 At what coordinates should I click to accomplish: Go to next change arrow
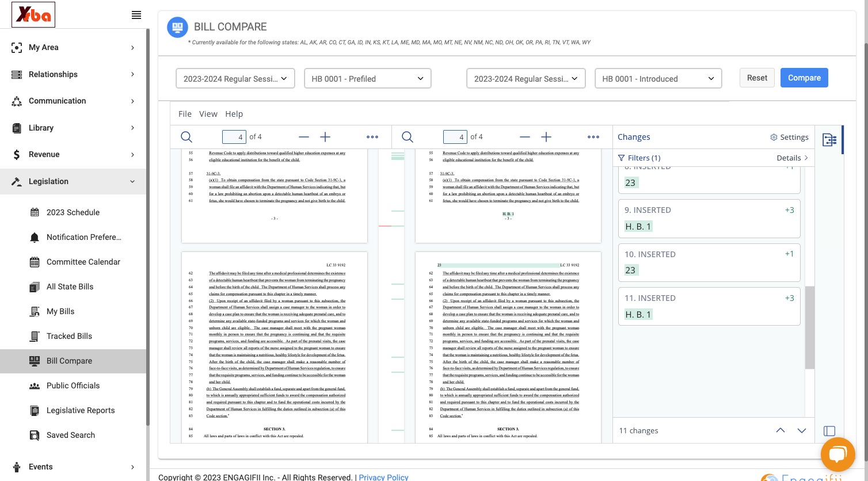click(x=802, y=430)
